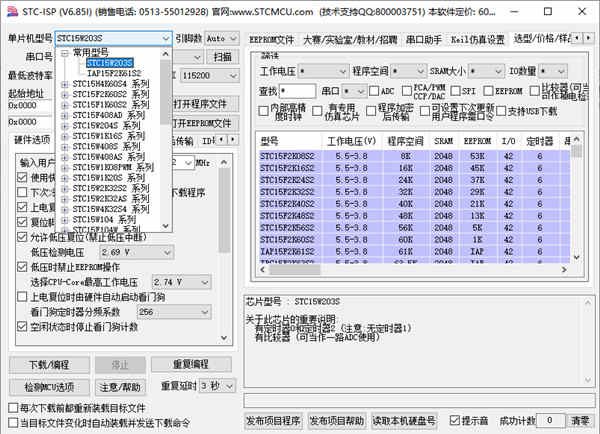Click the STC-ISP app icon in title bar
Viewport: 600px width, 434px height.
13,11
